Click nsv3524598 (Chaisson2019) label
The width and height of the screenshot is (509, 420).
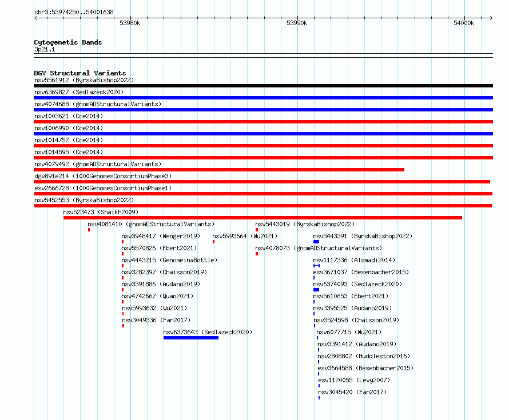[x=356, y=320]
